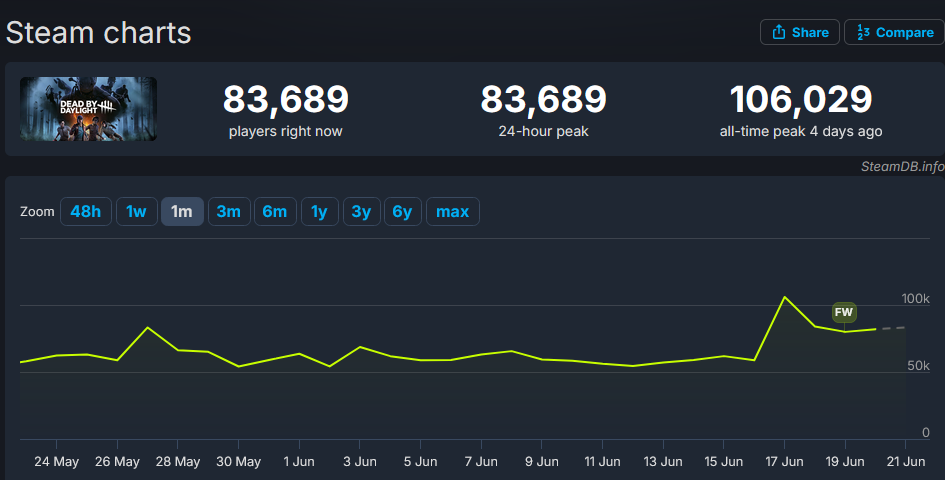Choose the 1y zoom range

click(x=319, y=212)
